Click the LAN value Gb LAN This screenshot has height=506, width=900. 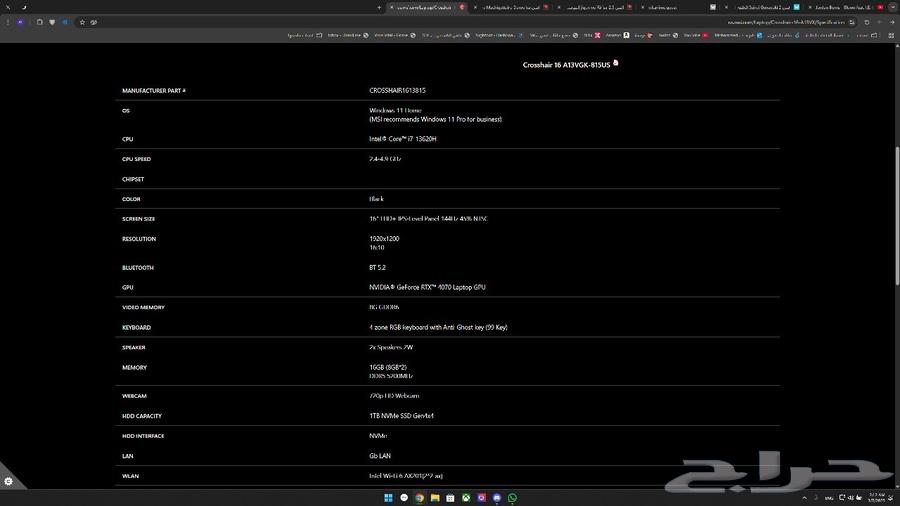click(x=380, y=456)
